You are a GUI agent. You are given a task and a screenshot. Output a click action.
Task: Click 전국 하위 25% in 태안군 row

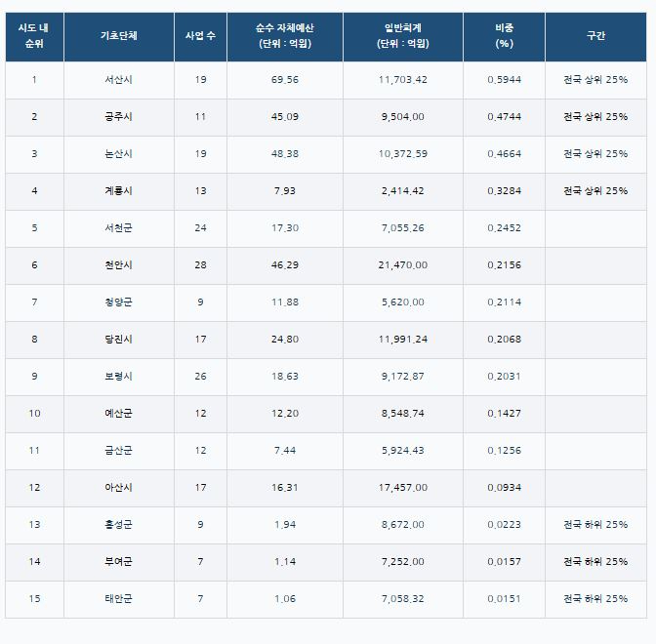(x=595, y=599)
